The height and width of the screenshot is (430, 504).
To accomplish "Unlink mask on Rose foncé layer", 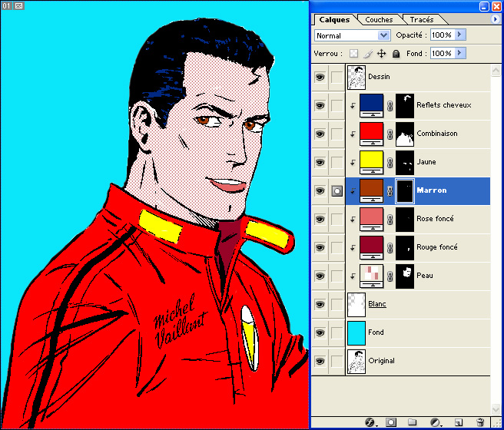I will 390,220.
